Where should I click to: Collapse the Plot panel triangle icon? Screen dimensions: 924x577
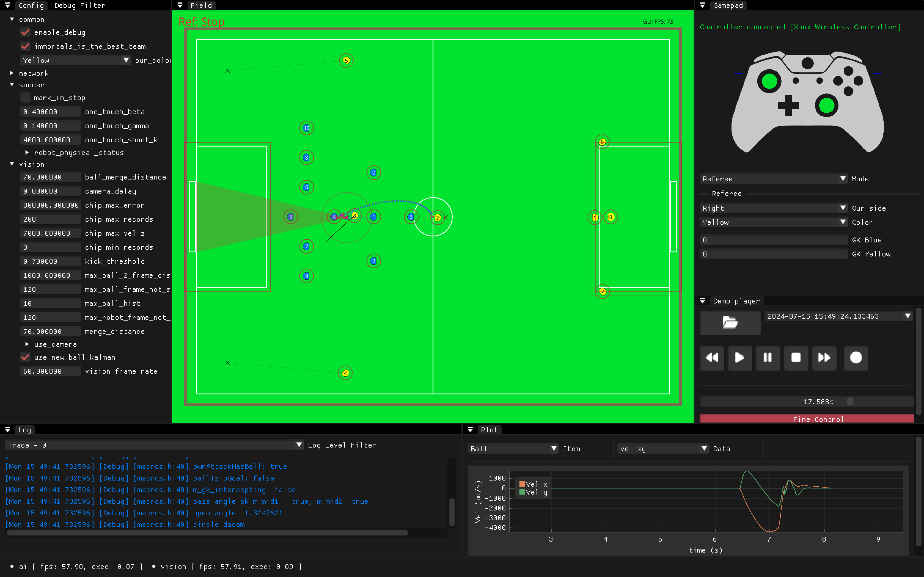470,430
